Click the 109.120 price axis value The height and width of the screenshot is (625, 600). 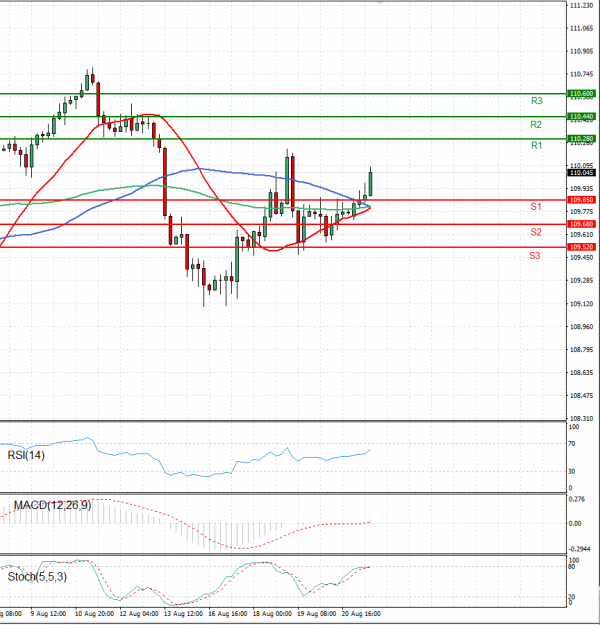click(581, 304)
